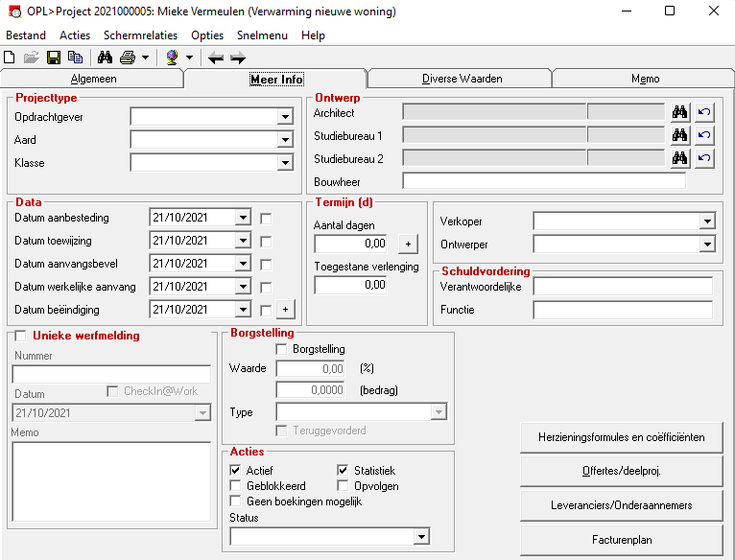Expand the Klasse dropdown
Viewport: 735px width, 560px height.
click(285, 163)
